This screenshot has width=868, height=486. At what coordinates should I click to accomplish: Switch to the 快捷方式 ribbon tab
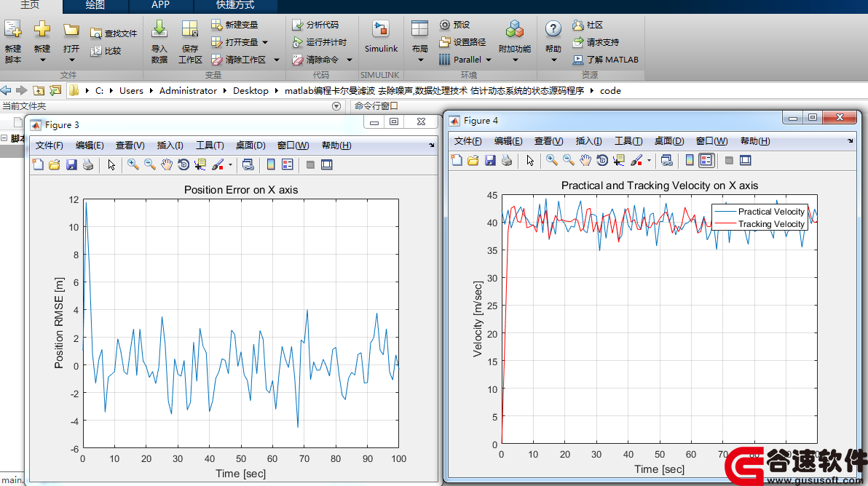click(x=235, y=6)
